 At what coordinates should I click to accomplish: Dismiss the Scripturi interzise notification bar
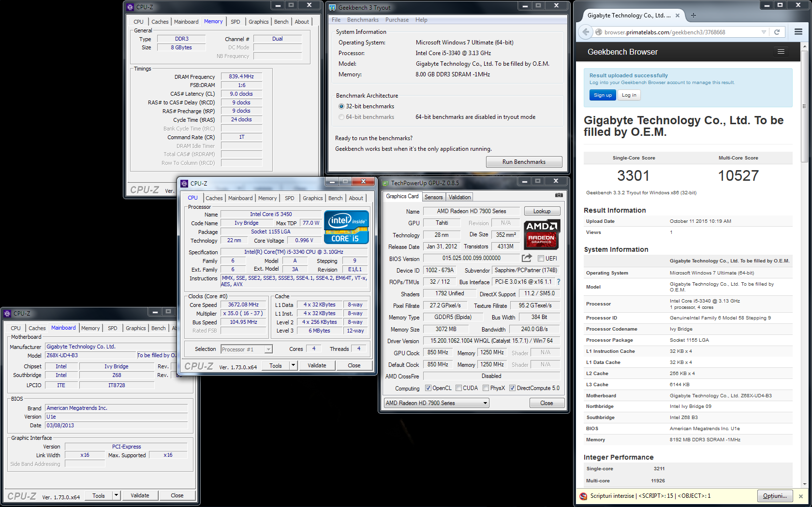(800, 496)
